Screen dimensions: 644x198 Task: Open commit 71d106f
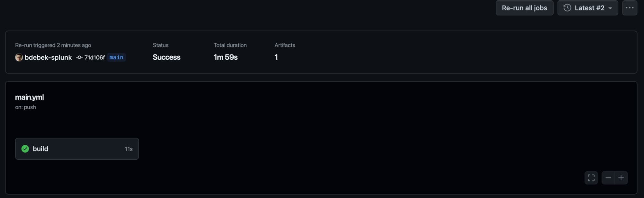pos(94,57)
